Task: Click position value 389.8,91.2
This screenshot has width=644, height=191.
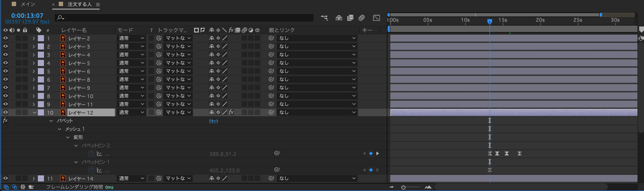Action: tap(223, 154)
